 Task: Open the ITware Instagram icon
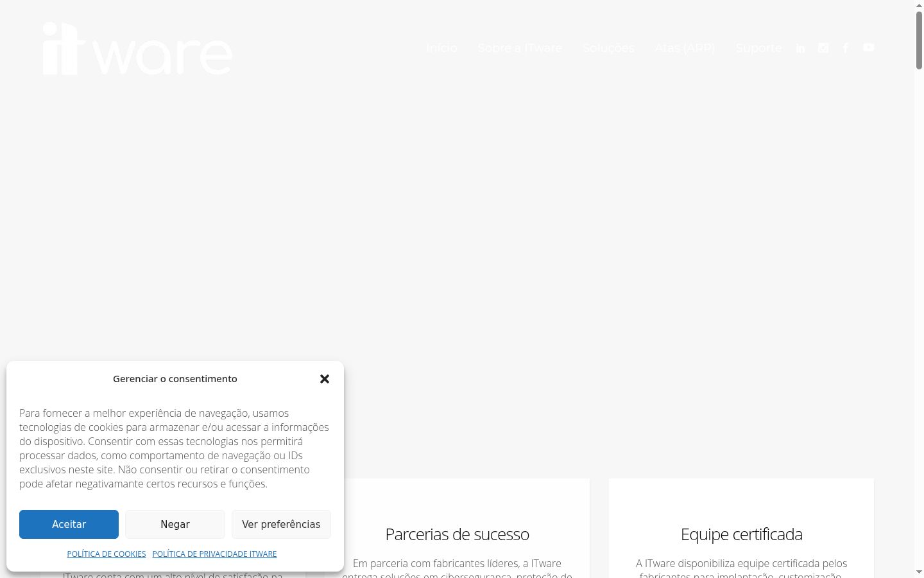823,48
